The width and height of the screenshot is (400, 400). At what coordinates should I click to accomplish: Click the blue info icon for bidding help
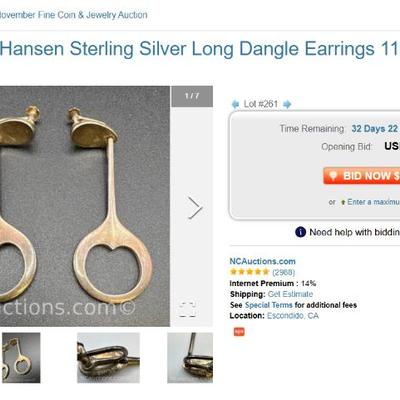tap(300, 232)
